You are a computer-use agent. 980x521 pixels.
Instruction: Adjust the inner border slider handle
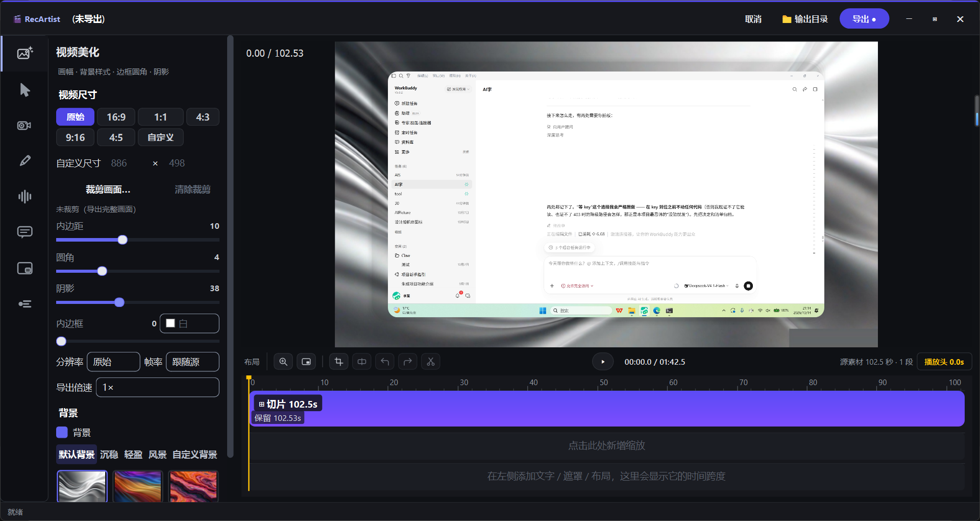click(61, 341)
